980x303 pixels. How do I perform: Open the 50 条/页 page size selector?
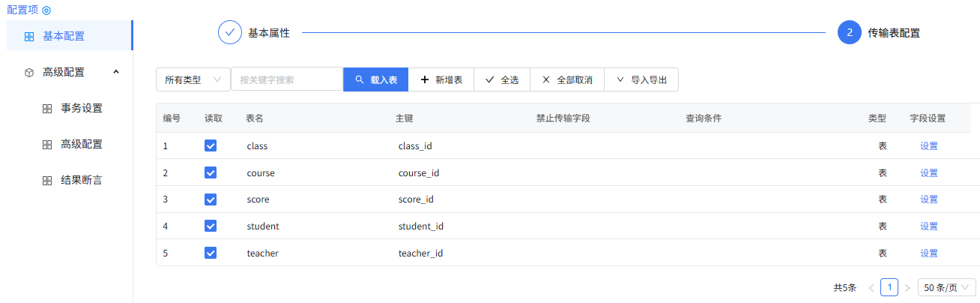[947, 288]
